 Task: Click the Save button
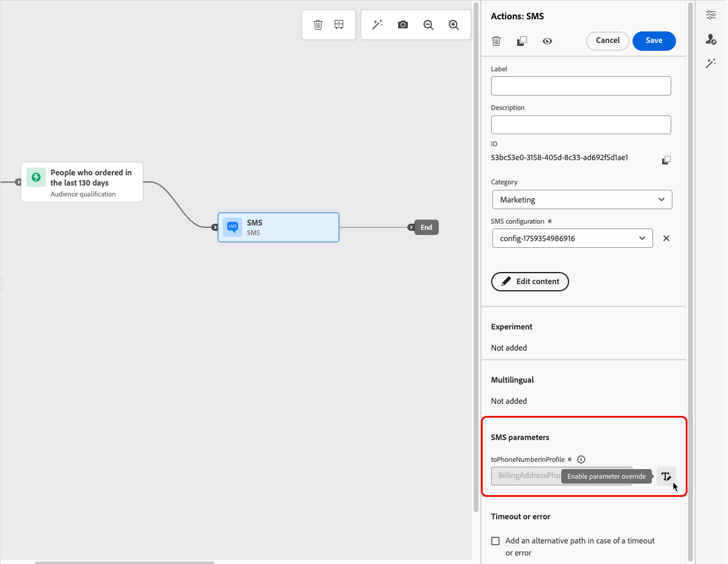pyautogui.click(x=654, y=41)
